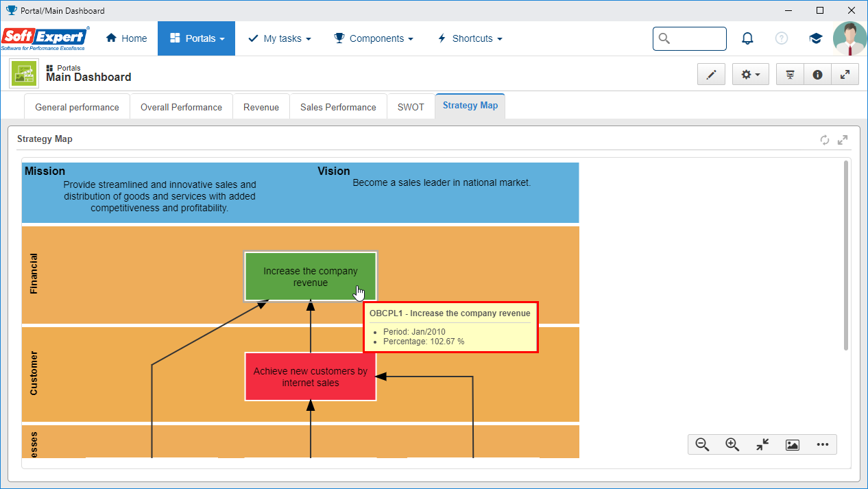Fit map to screen icon
Viewport: 868px width, 489px height.
tap(762, 444)
